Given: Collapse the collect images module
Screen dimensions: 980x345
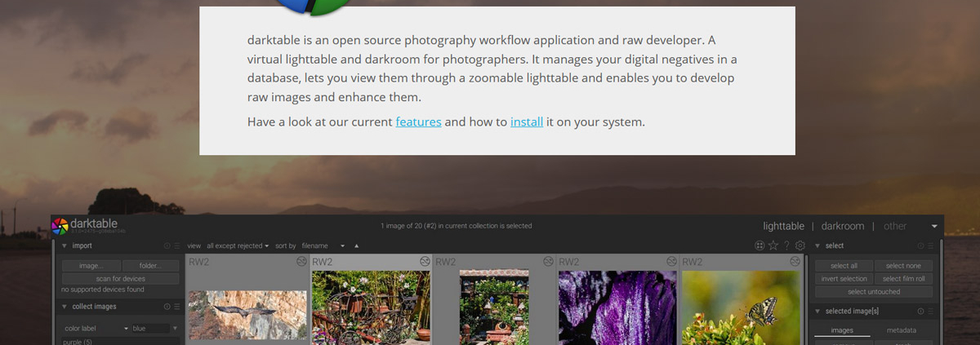Looking at the screenshot, I should [65, 307].
